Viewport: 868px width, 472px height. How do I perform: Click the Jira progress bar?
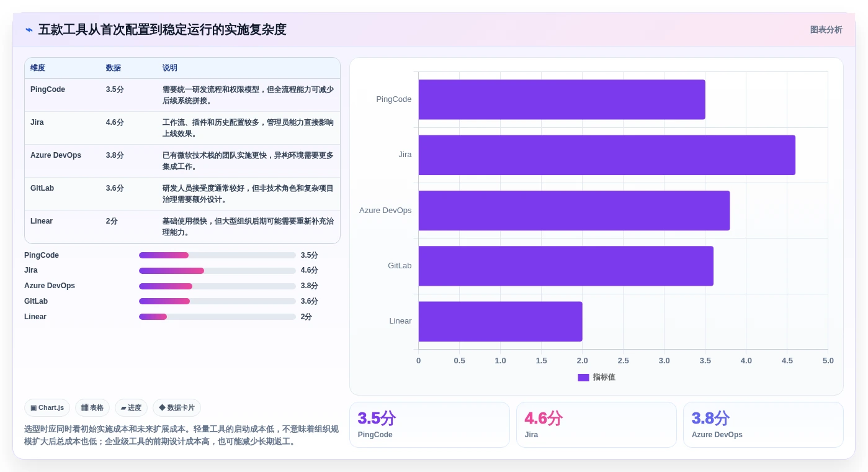(x=217, y=271)
